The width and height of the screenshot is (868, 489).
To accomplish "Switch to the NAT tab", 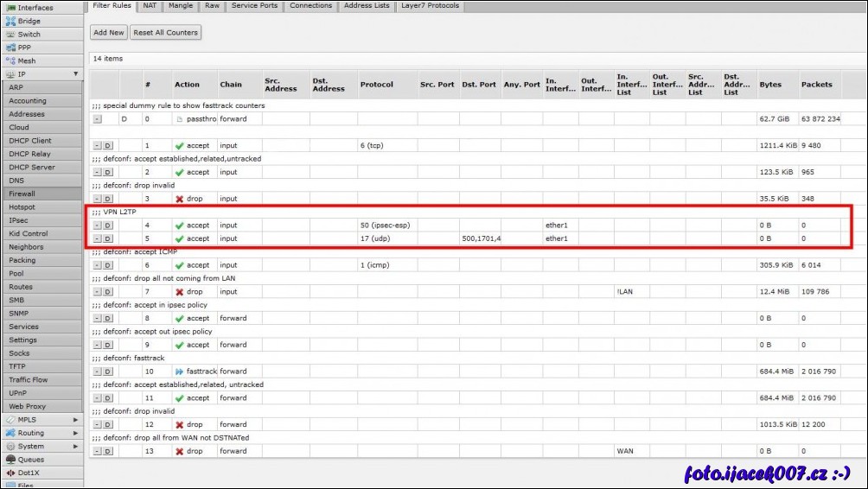I will click(150, 6).
